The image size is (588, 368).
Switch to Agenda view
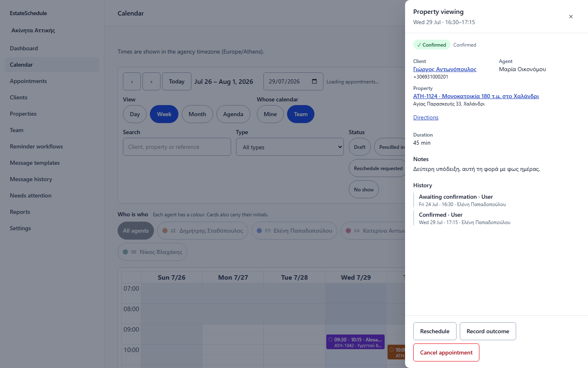[x=233, y=114]
